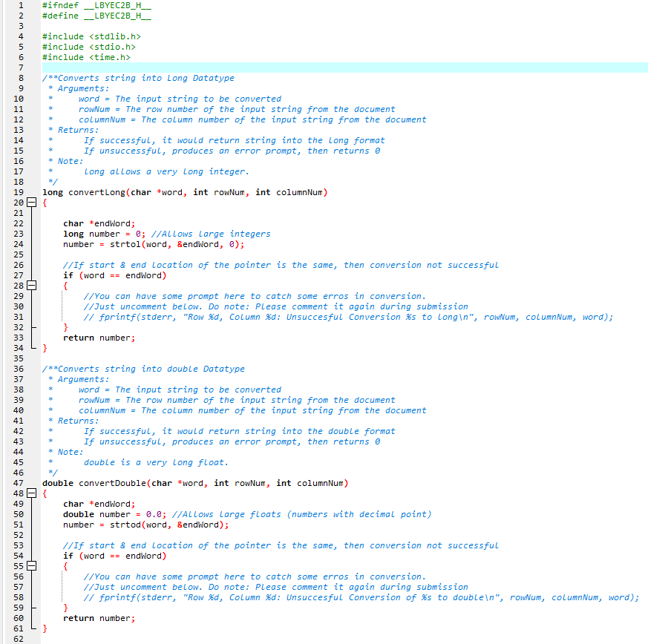This screenshot has width=648, height=644.
Task: Click the function name 'convertDouble'
Action: tap(112, 483)
